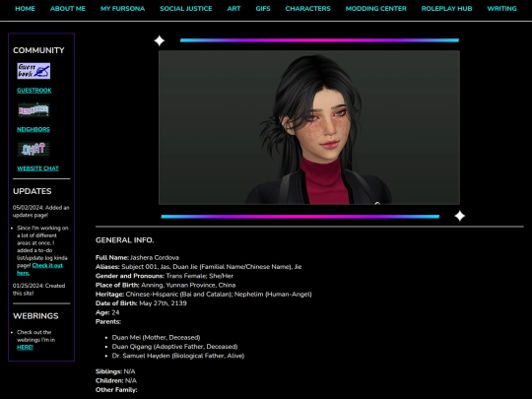This screenshot has height=399, width=532.
Task: Open the Art page
Action: [x=233, y=9]
